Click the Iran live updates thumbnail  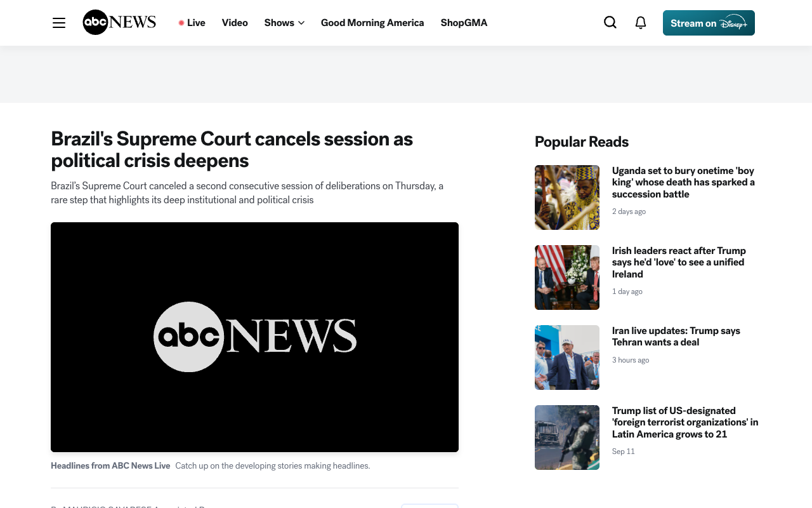[x=567, y=358]
